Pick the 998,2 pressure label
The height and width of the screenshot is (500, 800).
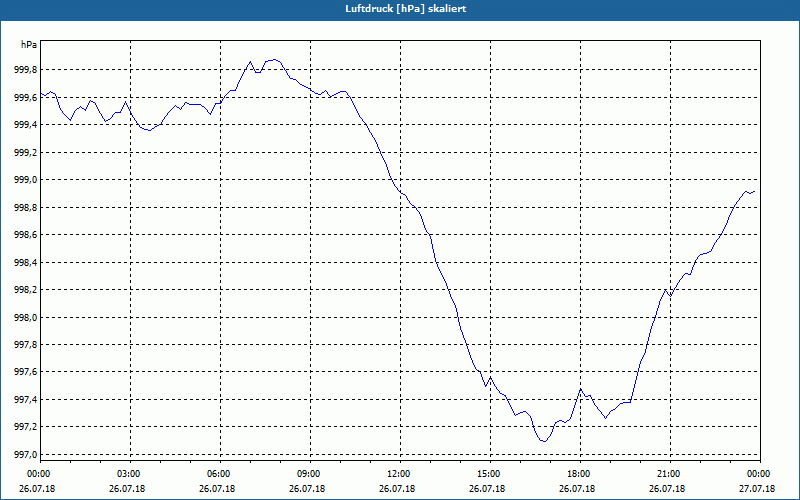tap(26, 290)
